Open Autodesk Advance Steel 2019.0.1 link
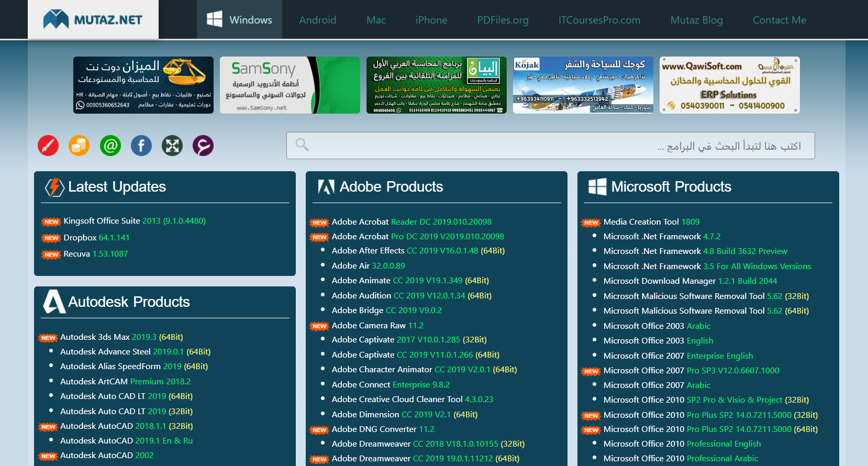 point(135,352)
